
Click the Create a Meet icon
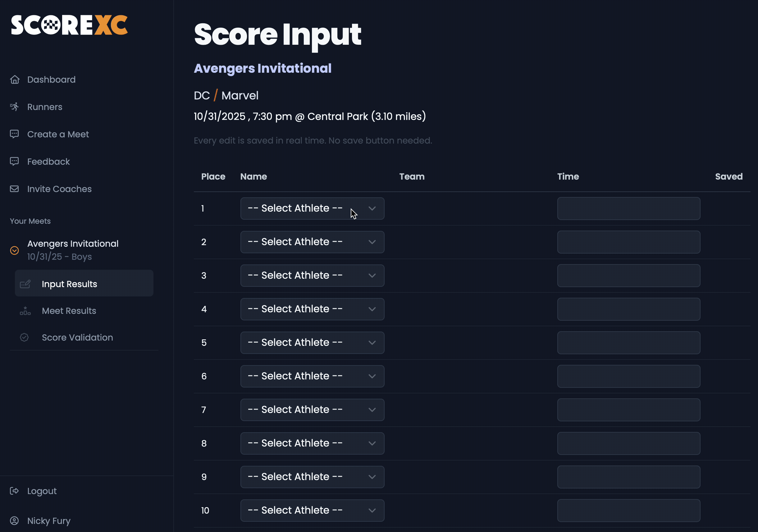click(x=15, y=134)
